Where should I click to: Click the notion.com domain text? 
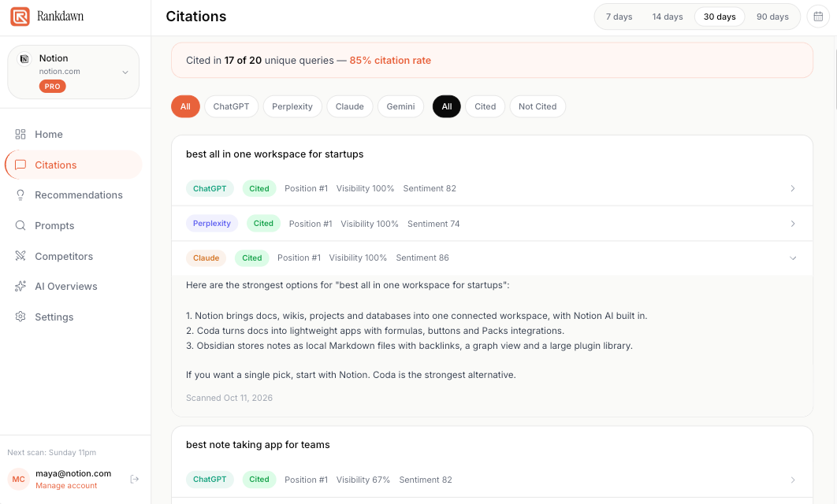click(59, 72)
